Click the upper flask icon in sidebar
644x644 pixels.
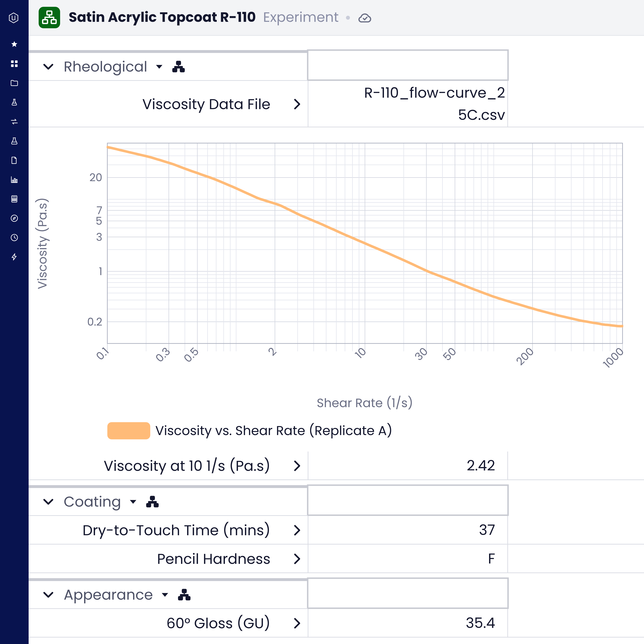click(14, 102)
